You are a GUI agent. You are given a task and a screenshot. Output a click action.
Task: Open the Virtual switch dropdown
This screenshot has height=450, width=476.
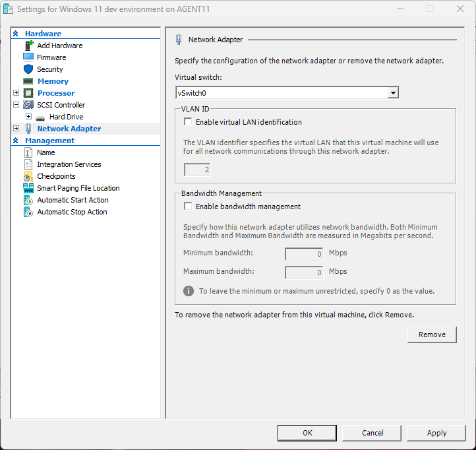tap(393, 93)
